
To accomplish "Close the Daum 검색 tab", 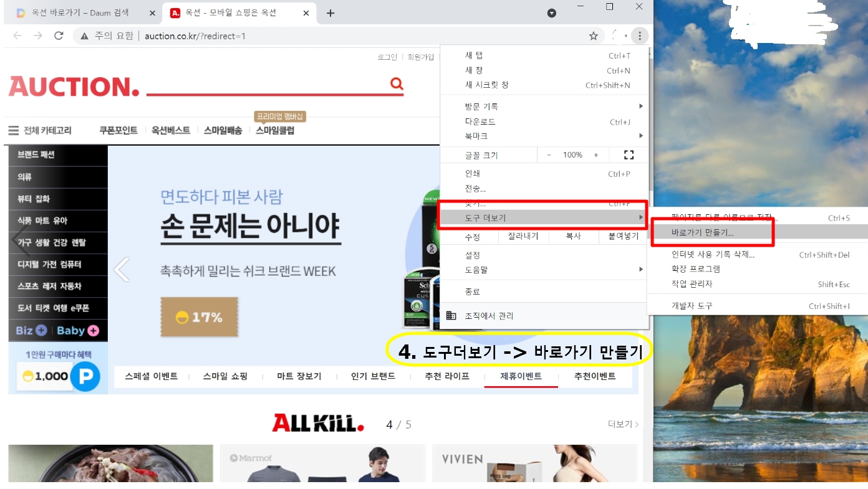I will [x=153, y=13].
